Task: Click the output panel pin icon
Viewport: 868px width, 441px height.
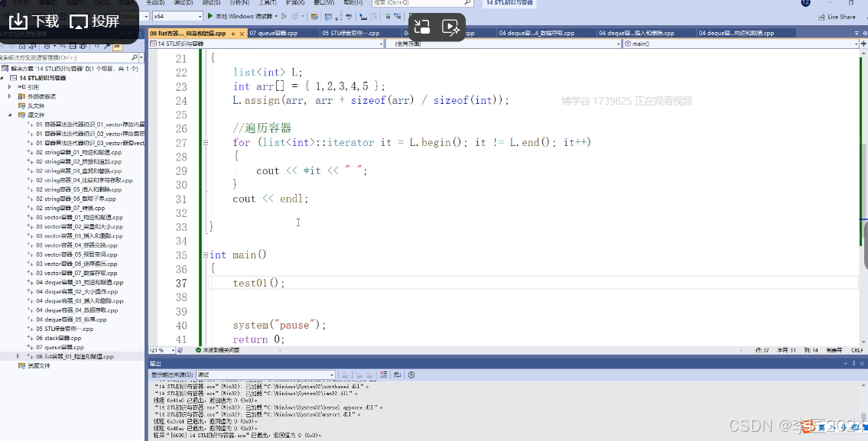Action: coord(854,364)
